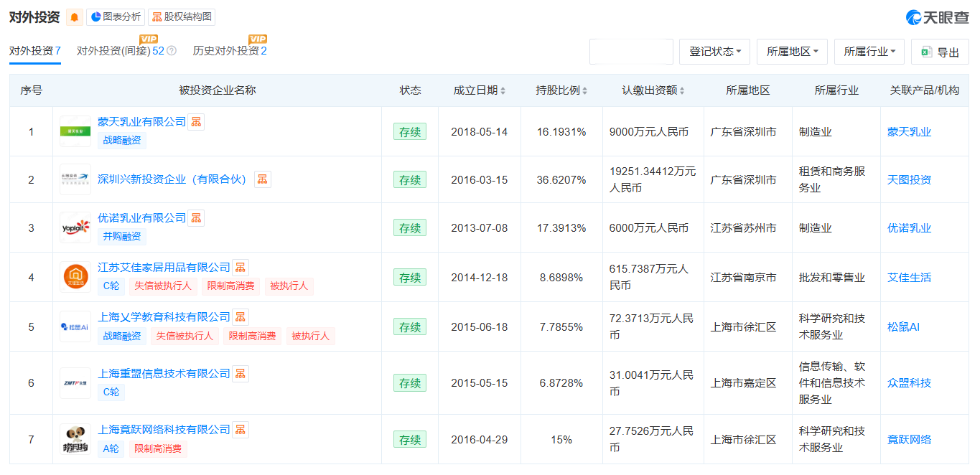This screenshot has width=980, height=475.
Task: Open 江苏艾佳家居用品有限公司 link
Action: pyautogui.click(x=164, y=268)
